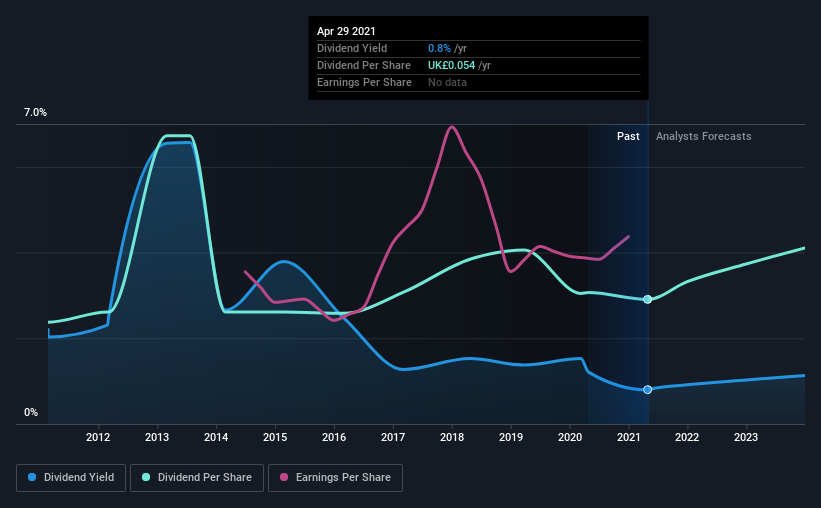Click the 2015 x-axis label

(x=275, y=437)
